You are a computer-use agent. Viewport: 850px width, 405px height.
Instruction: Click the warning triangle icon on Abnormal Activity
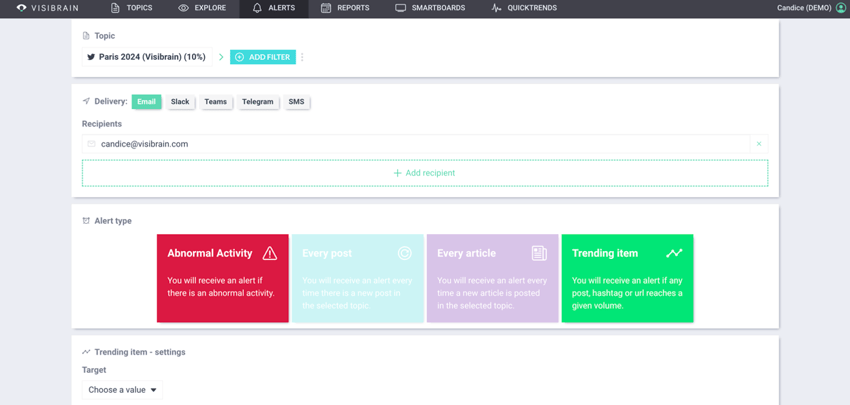point(269,253)
